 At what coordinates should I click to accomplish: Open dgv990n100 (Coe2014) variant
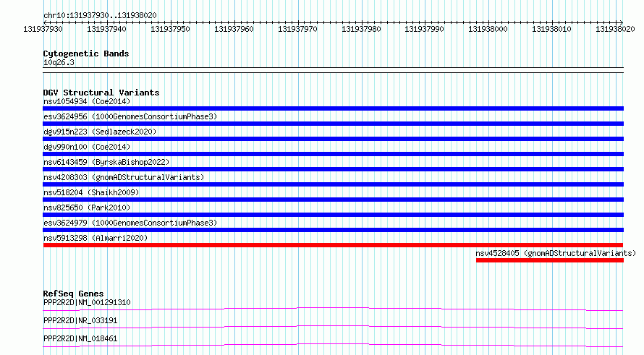[87, 147]
